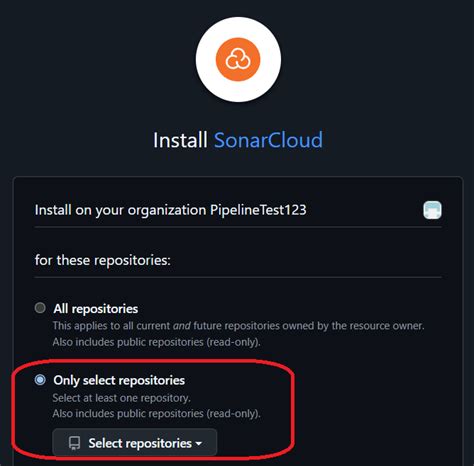Open the SonarCloud link in the title
The width and height of the screenshot is (474, 466).
tap(268, 140)
